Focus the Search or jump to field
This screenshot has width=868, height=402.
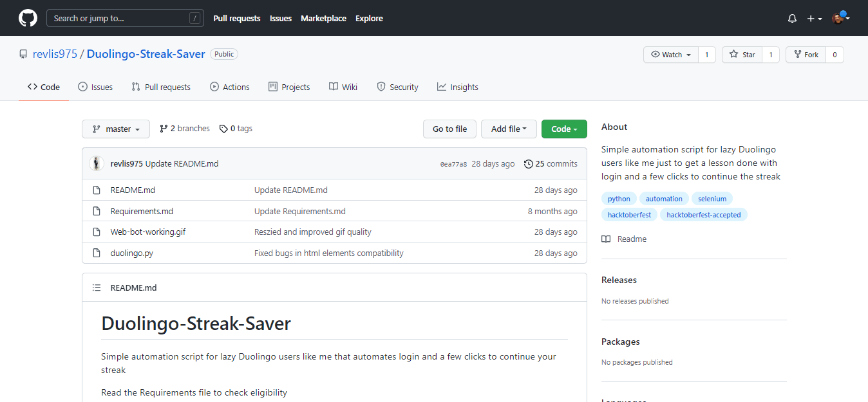119,18
